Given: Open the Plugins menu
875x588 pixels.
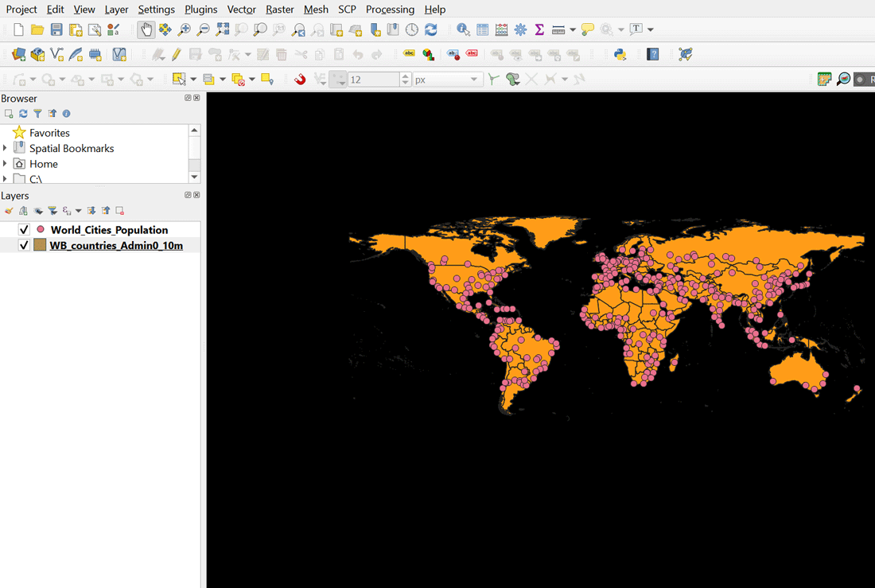Looking at the screenshot, I should point(201,10).
